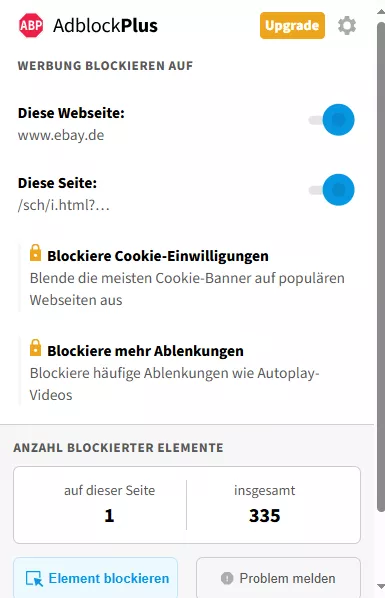This screenshot has width=385, height=598.
Task: Click the auf dieser Seite count
Action: (x=109, y=516)
